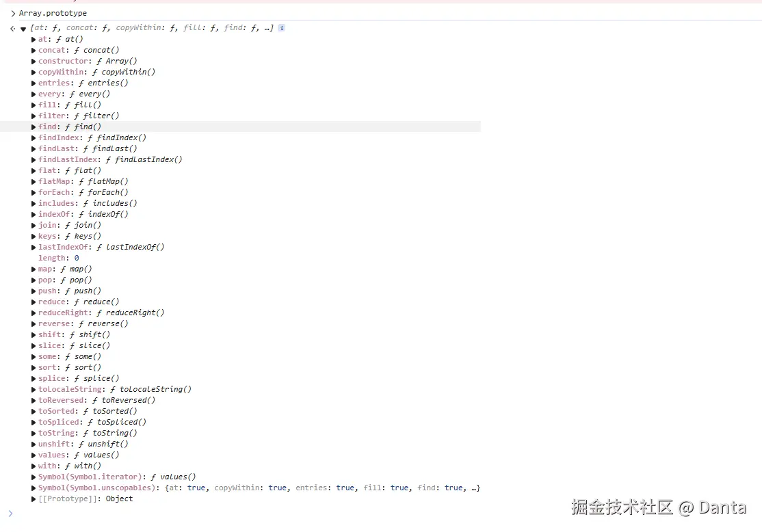Expand the findLast function row
Screen dimensions: 762x532
(34, 148)
